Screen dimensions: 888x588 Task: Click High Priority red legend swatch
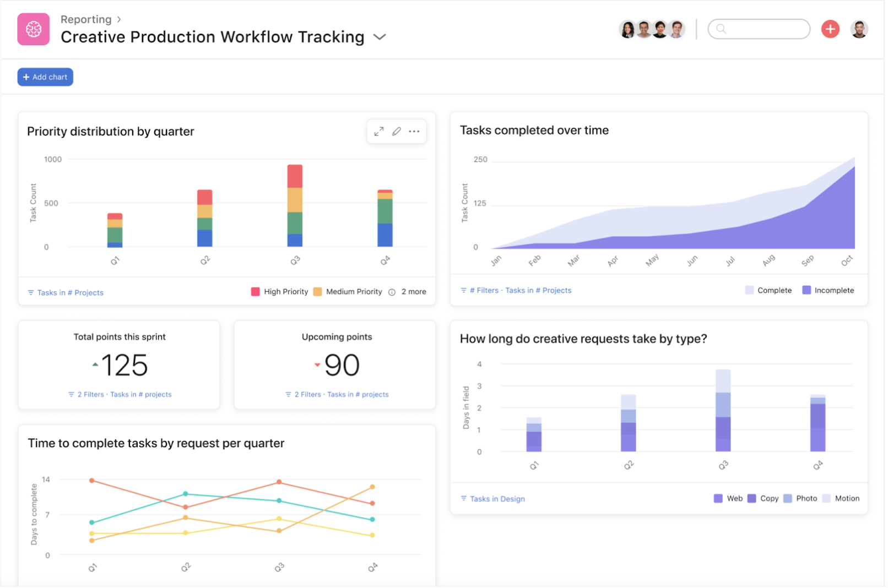click(255, 292)
